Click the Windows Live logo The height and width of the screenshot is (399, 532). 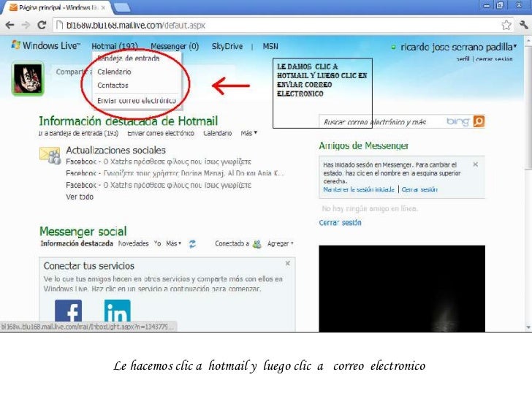tap(46, 45)
